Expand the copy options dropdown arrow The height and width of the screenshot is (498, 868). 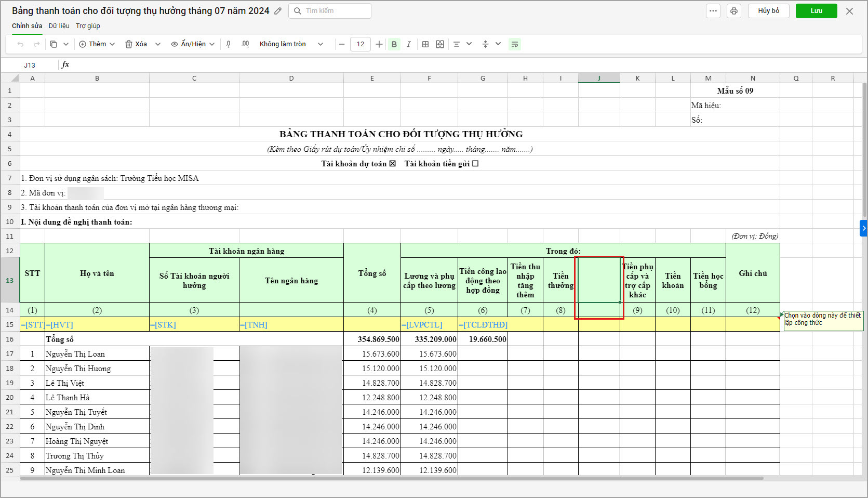66,44
